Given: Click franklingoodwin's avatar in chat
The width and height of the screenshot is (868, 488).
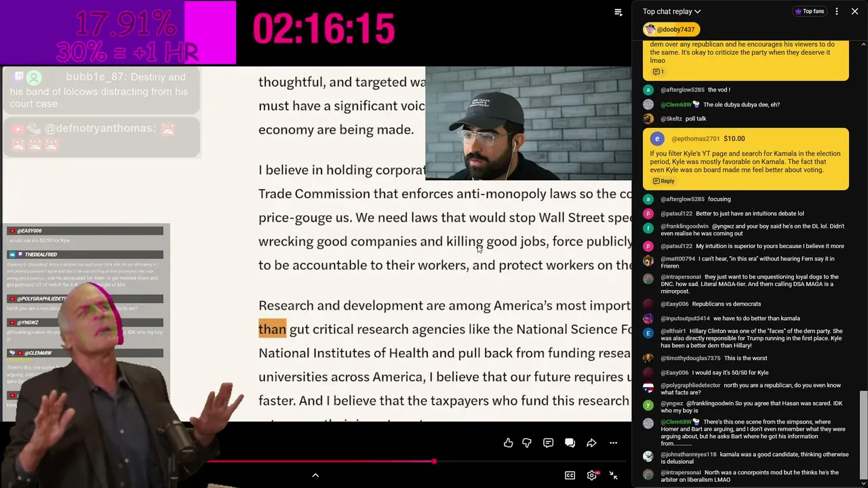Looking at the screenshot, I should coord(648,229).
